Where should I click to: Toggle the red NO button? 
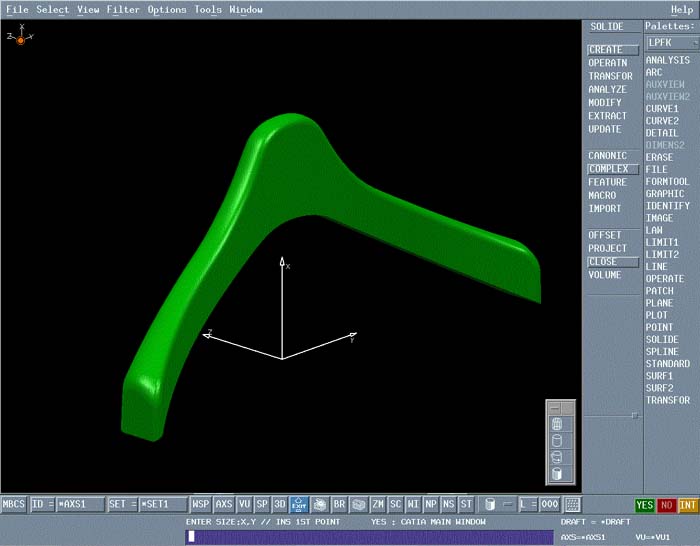(x=666, y=505)
